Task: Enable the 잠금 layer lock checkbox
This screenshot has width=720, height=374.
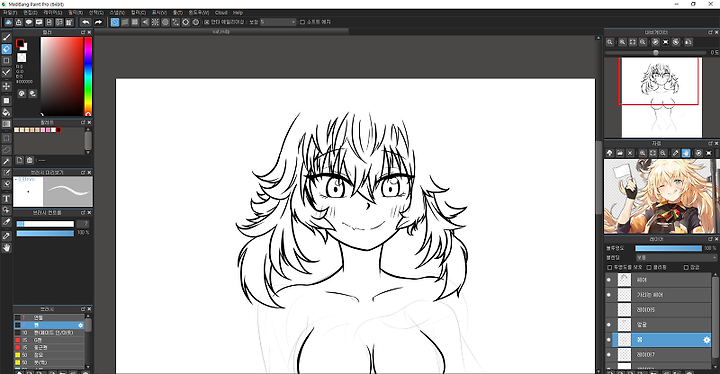Action: [686, 267]
